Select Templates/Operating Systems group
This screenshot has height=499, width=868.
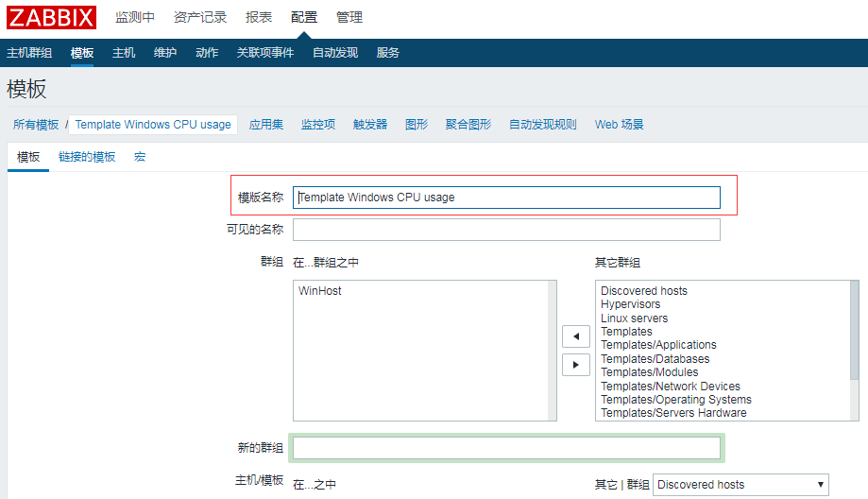[x=676, y=399]
